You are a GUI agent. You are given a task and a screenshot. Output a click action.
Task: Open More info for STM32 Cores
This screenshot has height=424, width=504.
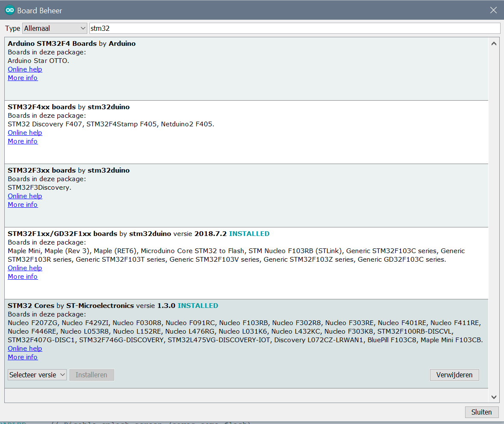23,357
